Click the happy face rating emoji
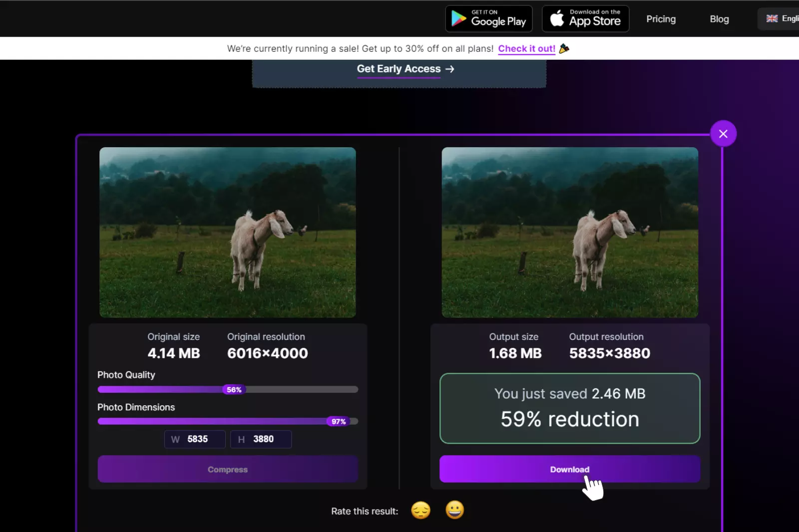The height and width of the screenshot is (532, 799). click(455, 510)
